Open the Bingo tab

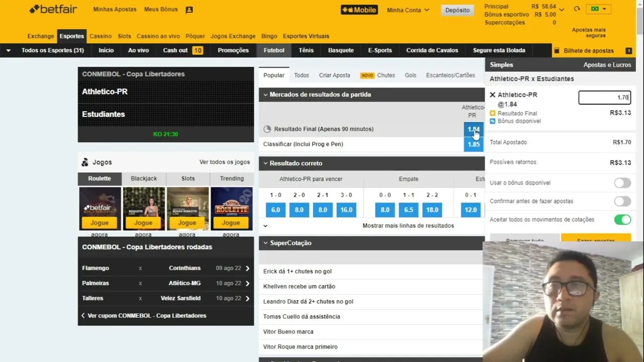269,36
